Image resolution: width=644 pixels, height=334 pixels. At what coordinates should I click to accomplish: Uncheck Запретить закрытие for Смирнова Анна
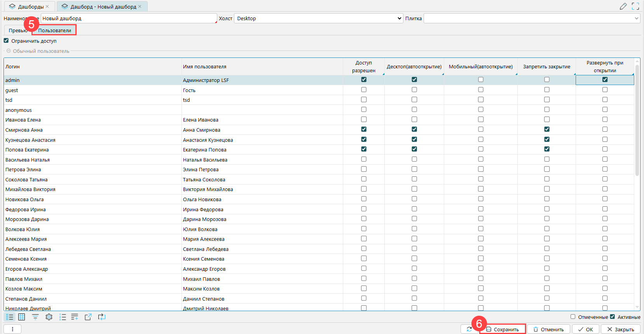click(547, 129)
